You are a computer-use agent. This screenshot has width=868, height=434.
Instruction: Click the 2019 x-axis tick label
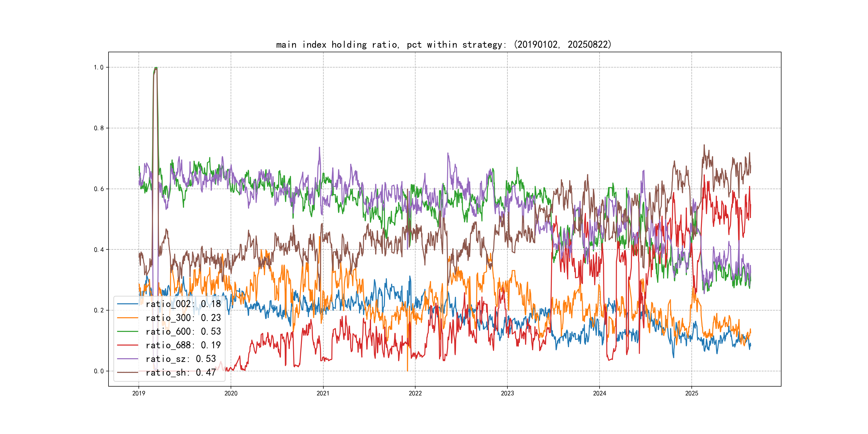pos(139,393)
